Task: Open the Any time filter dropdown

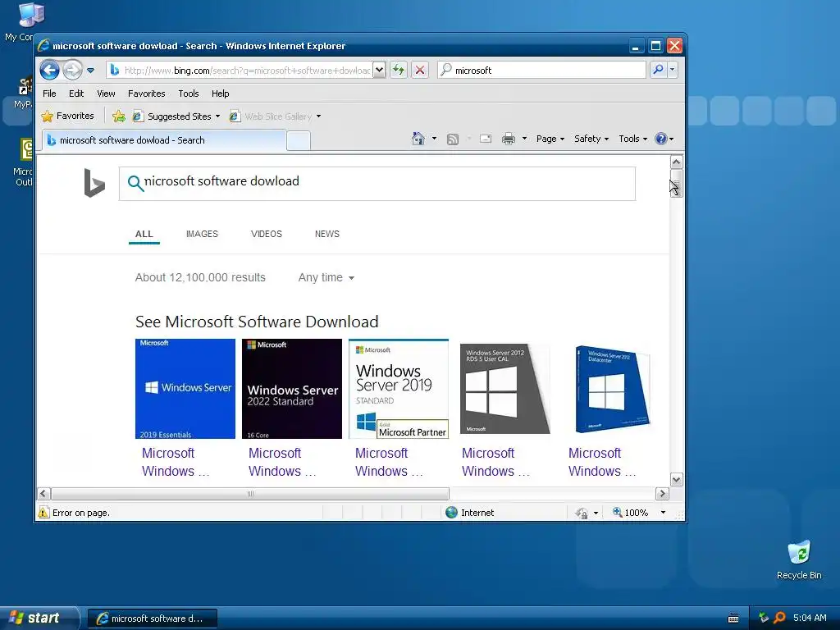Action: (326, 277)
